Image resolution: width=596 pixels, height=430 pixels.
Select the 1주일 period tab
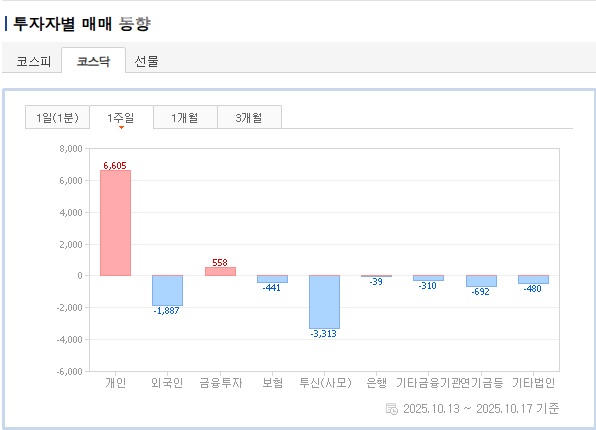click(121, 118)
